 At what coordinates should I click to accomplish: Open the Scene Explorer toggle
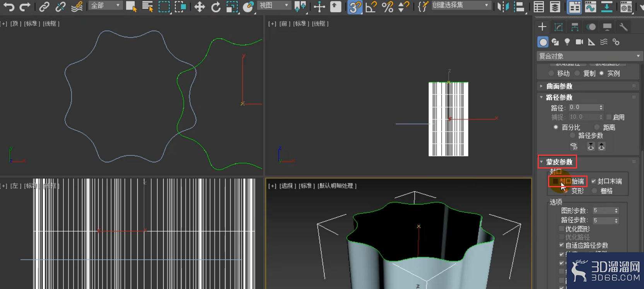pyautogui.click(x=539, y=7)
